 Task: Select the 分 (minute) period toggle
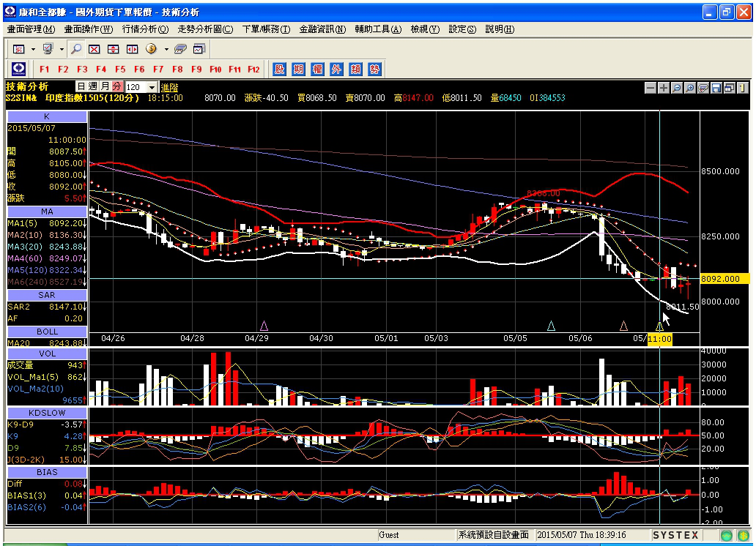pyautogui.click(x=116, y=86)
